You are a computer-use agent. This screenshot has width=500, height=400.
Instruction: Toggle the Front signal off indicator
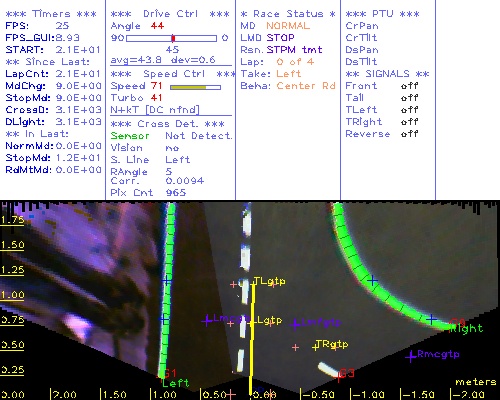pyautogui.click(x=410, y=86)
